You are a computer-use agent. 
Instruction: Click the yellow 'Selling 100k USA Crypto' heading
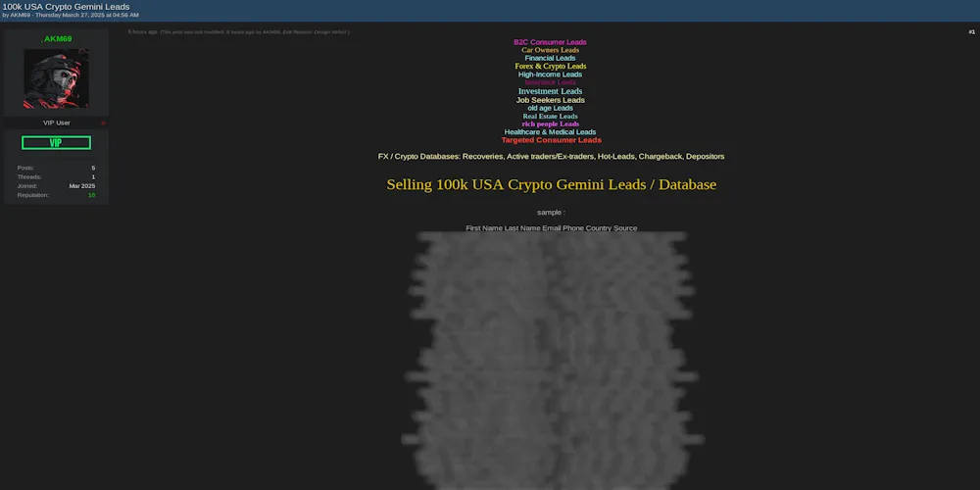click(x=551, y=184)
